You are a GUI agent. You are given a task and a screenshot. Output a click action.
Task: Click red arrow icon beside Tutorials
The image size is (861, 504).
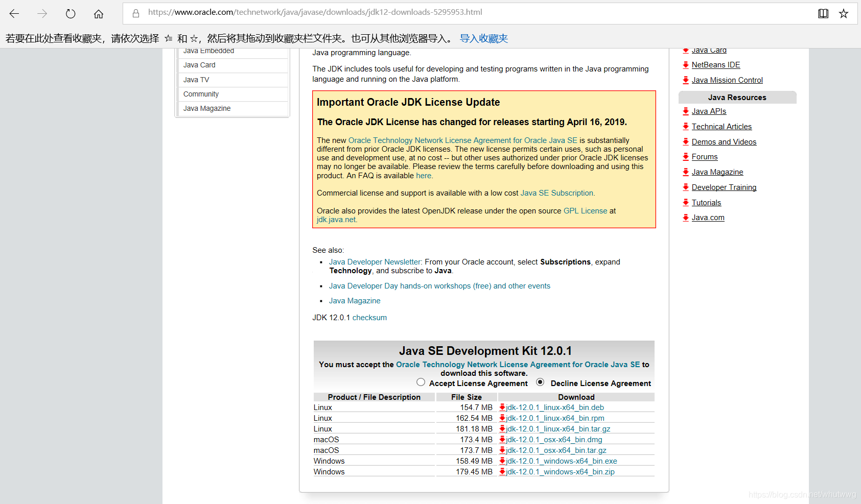tap(686, 203)
